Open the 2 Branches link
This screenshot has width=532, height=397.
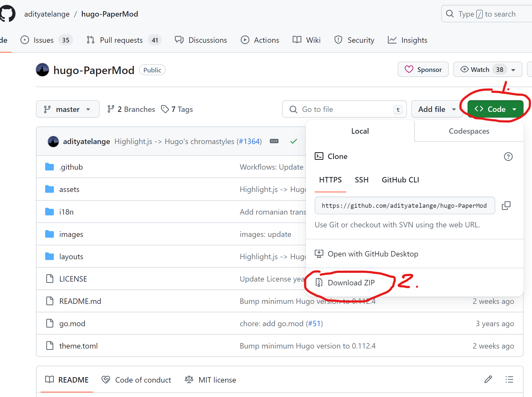click(131, 109)
